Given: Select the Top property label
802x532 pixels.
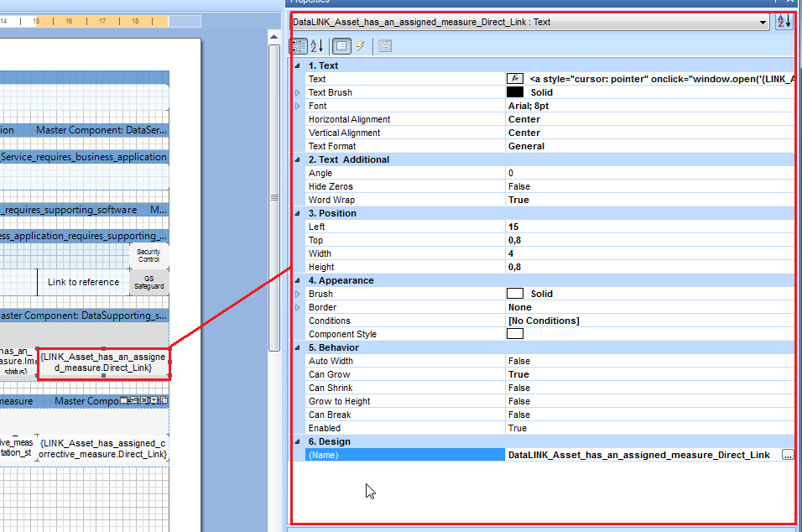Looking at the screenshot, I should [x=315, y=240].
